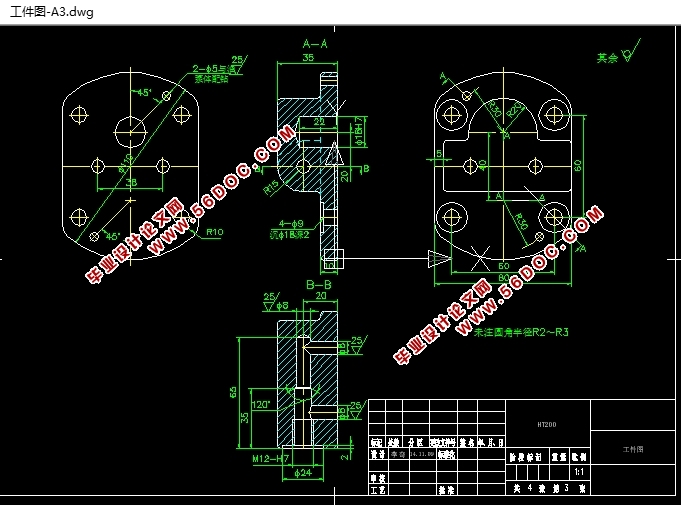Image resolution: width=681 pixels, height=505 pixels.
Task: Click the 120° angle dimension in B-B view
Action: (263, 406)
